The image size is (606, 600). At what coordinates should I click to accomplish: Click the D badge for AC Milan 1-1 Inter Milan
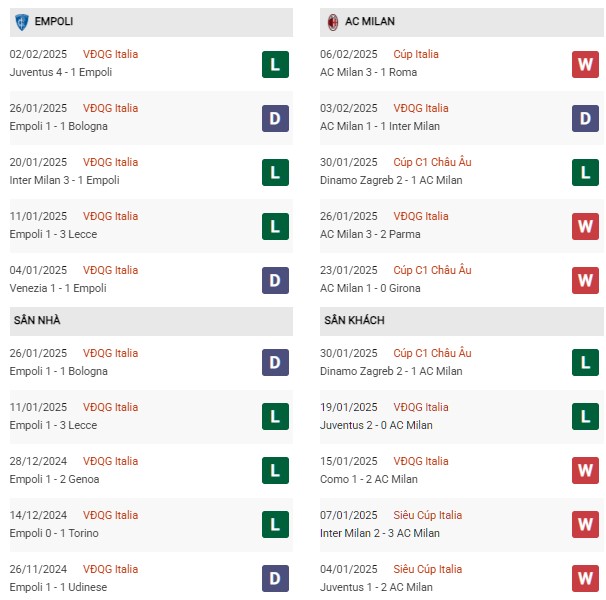[x=585, y=118]
